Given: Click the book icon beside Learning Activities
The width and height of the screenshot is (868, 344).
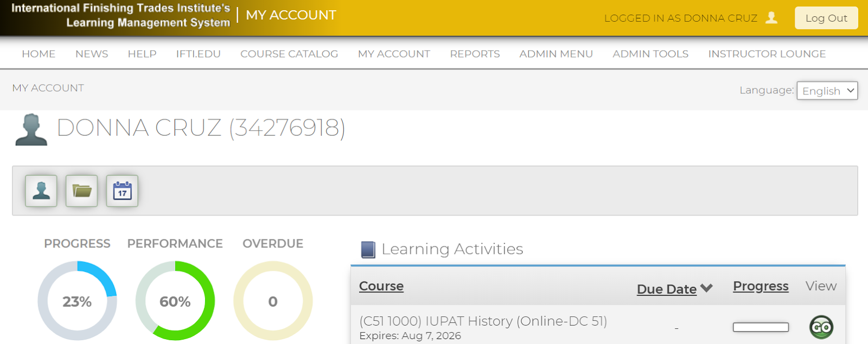Looking at the screenshot, I should click(x=368, y=250).
